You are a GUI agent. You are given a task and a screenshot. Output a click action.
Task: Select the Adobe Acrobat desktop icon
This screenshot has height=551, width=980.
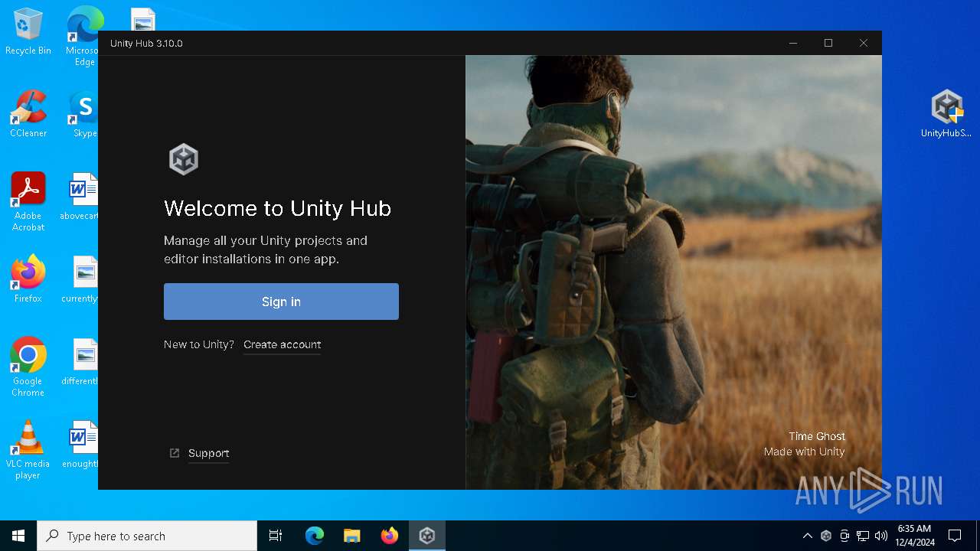point(28,201)
